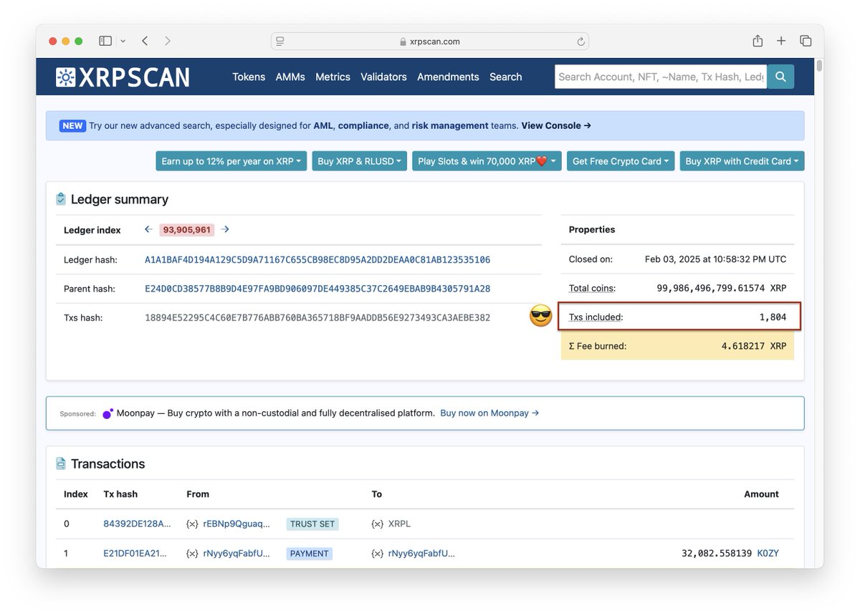Click the website settings icon in address bar
This screenshot has width=860, height=616.
click(280, 42)
